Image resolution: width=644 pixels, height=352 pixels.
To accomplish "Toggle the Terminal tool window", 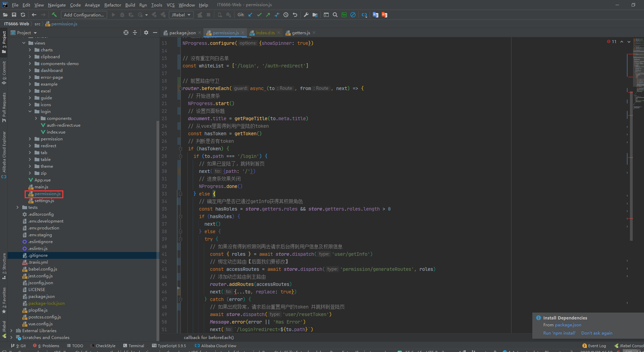I will (134, 345).
